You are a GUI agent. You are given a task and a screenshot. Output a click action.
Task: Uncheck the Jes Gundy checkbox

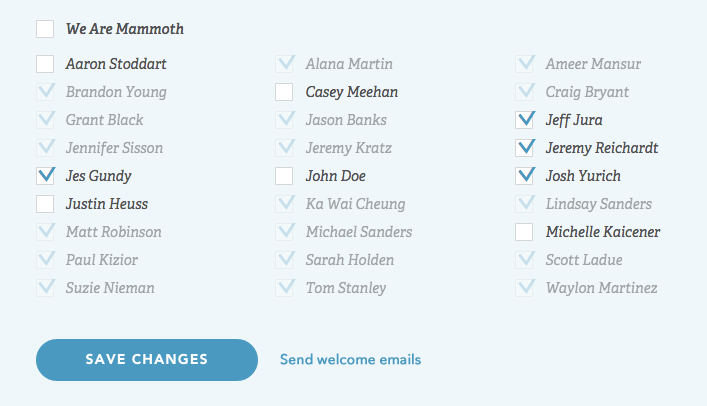[45, 176]
